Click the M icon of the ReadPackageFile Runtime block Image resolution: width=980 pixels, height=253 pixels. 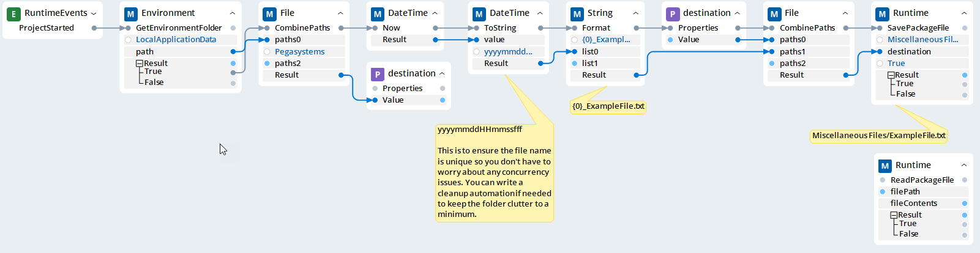(x=885, y=166)
